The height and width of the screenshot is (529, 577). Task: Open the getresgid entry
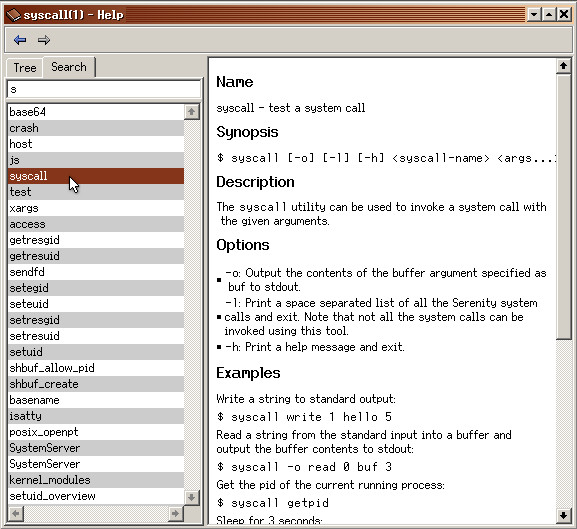(x=96, y=240)
